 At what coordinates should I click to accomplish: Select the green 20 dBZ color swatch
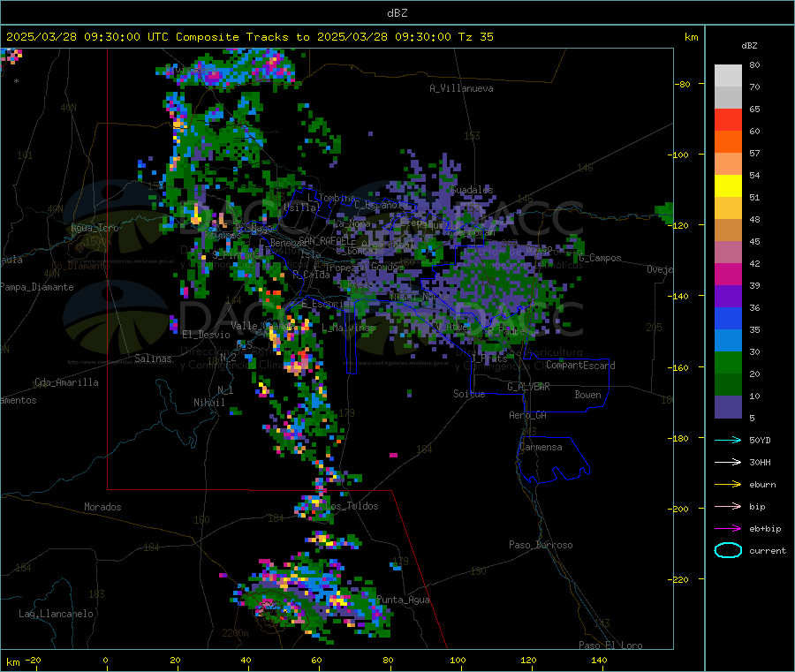[x=728, y=362]
